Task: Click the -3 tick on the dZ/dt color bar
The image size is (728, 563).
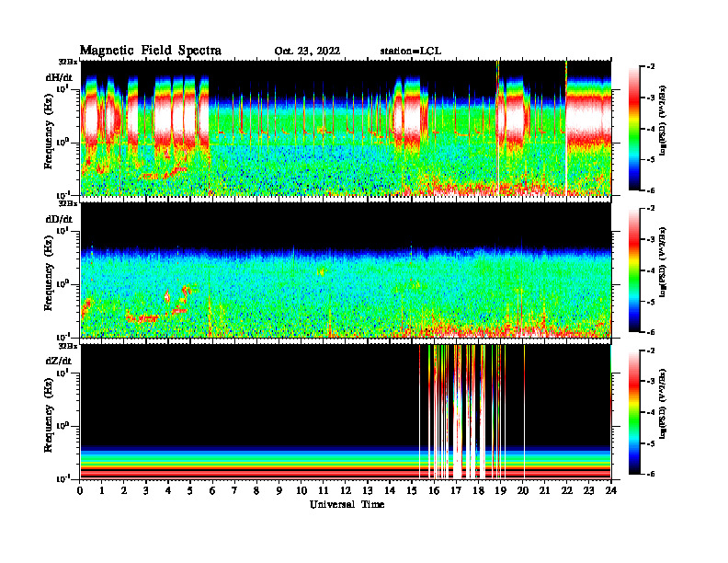Action: pyautogui.click(x=650, y=382)
